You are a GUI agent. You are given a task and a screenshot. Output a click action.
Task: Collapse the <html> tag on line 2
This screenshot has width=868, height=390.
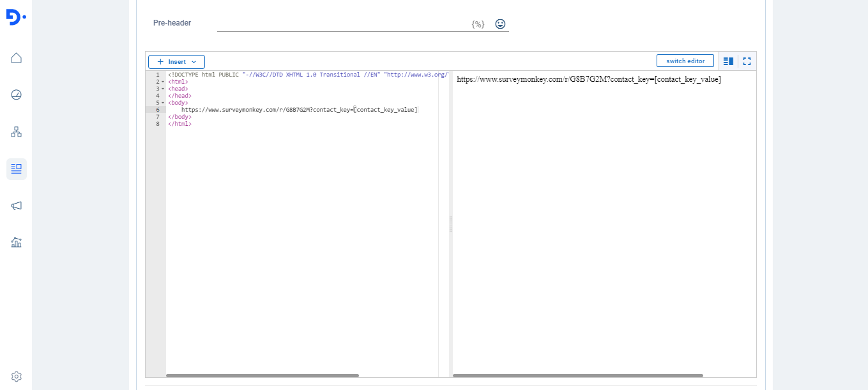click(x=163, y=82)
